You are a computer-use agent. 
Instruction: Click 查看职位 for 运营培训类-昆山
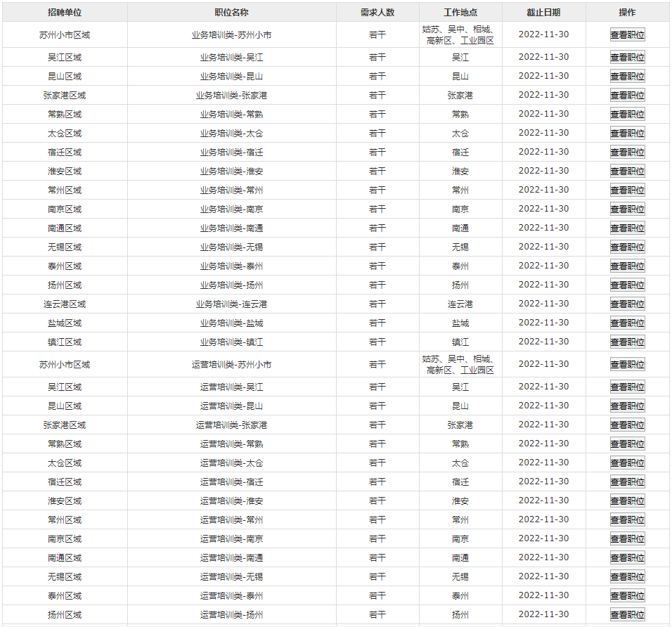point(628,406)
